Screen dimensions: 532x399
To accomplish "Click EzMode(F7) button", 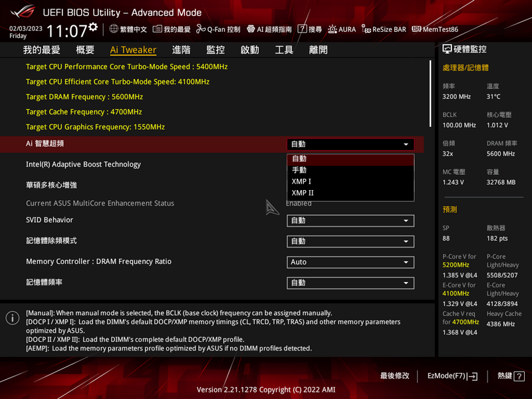I will coord(452,376).
